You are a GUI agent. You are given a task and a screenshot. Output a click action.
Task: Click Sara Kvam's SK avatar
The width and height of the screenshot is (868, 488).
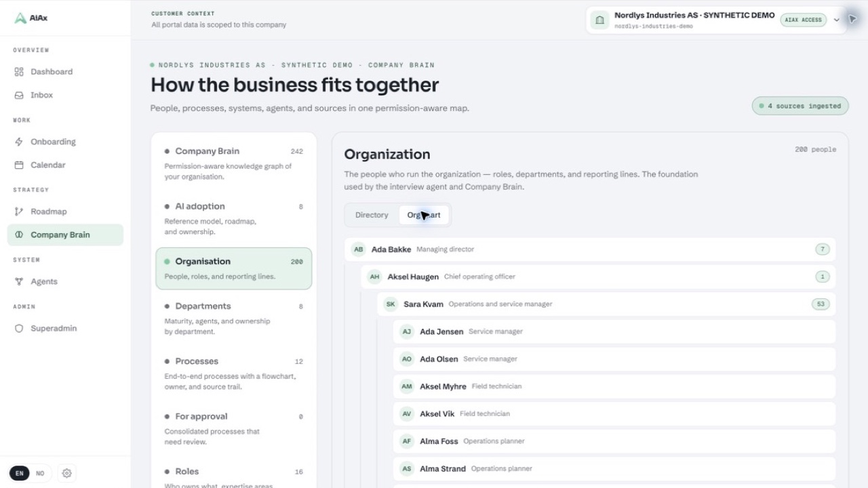point(391,304)
